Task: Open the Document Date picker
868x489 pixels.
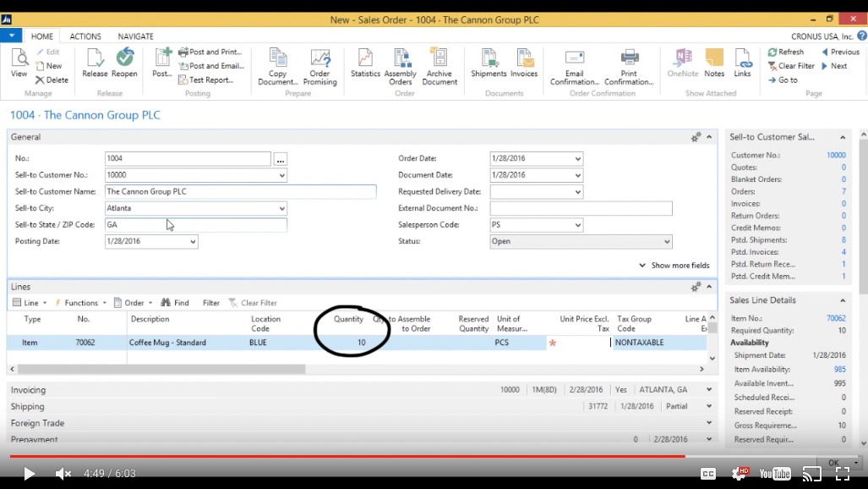Action: pyautogui.click(x=578, y=175)
